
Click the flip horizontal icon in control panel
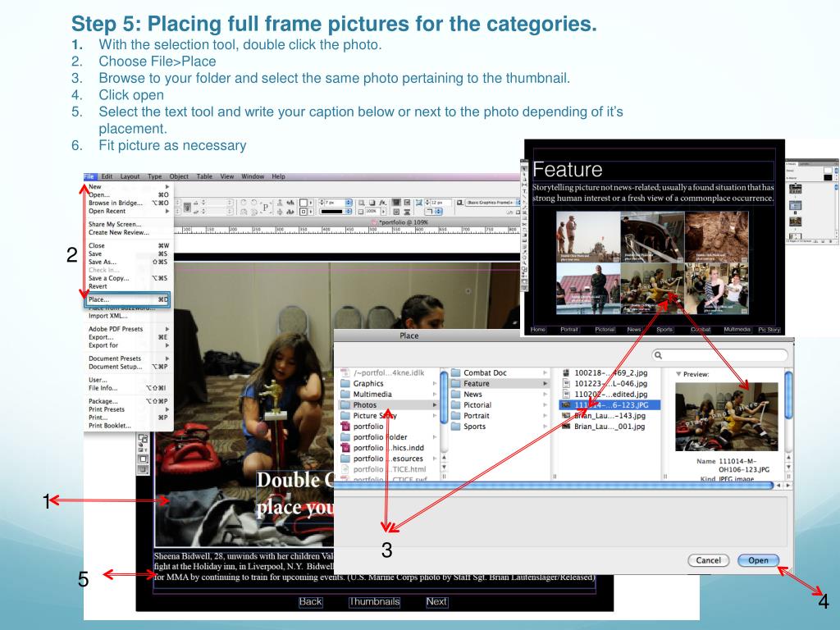(243, 212)
